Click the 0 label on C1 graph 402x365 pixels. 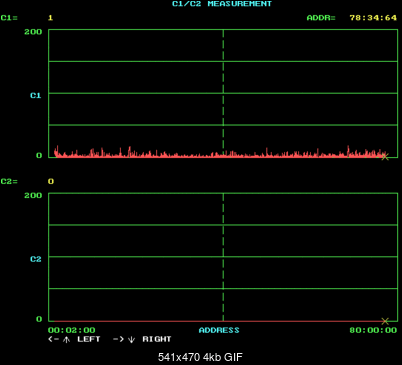[39, 156]
